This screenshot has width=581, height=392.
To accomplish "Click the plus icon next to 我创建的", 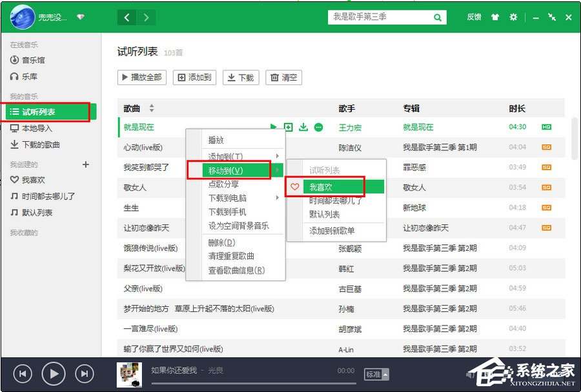I will [85, 164].
